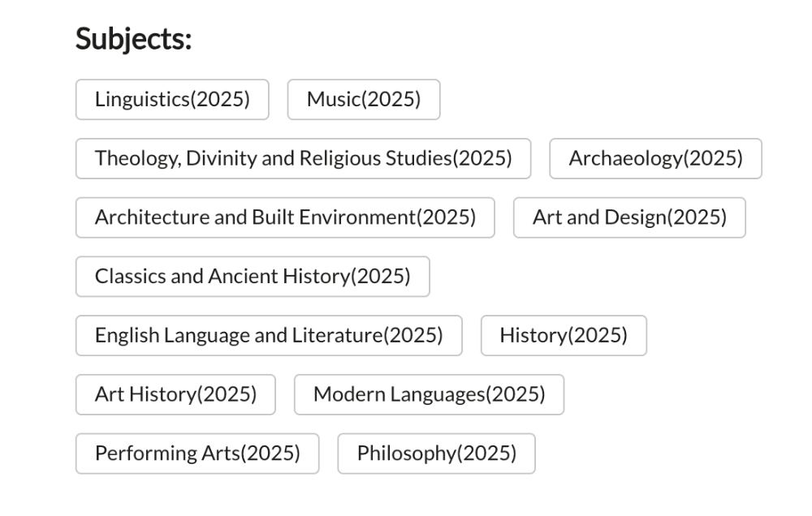View the Music 2025 subject ranking
The image size is (812, 516).
click(x=364, y=100)
